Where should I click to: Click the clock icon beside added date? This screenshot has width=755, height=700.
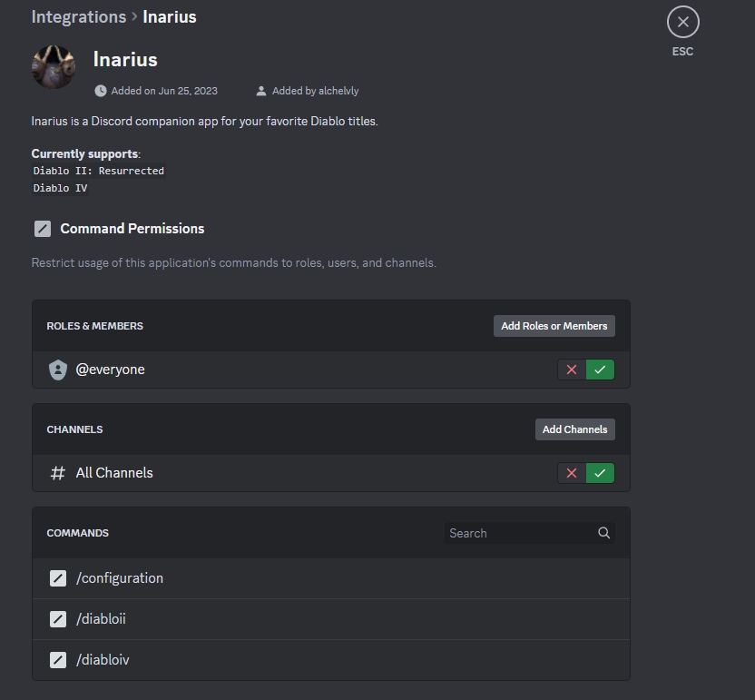pos(100,91)
